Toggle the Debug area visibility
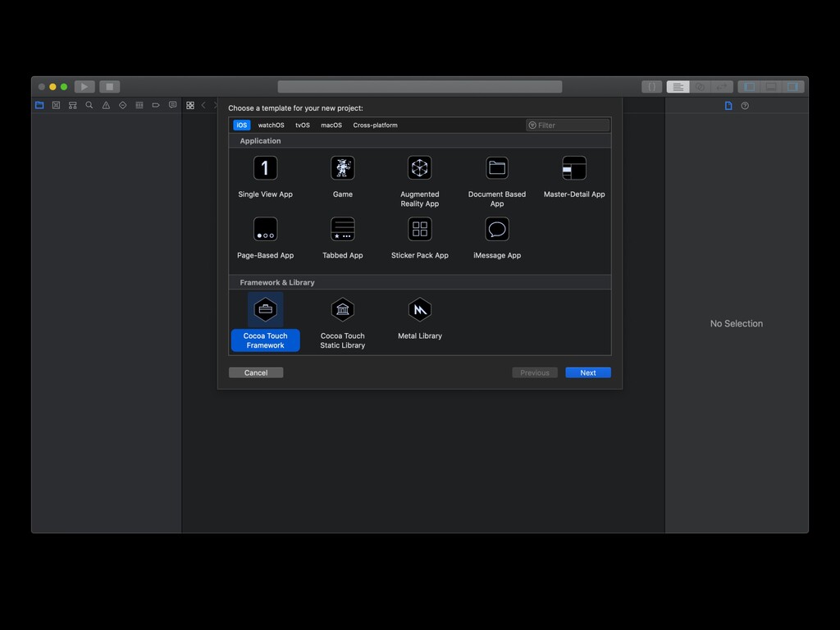 click(771, 87)
